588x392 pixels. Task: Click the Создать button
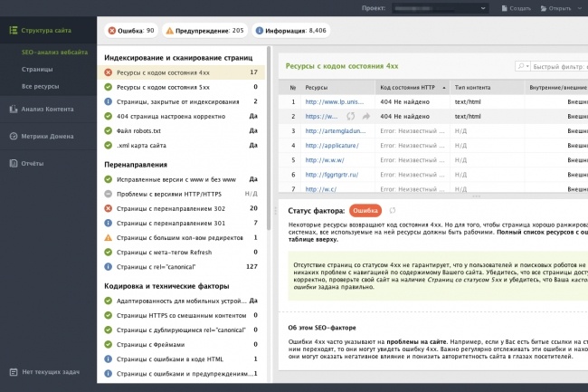[516, 8]
